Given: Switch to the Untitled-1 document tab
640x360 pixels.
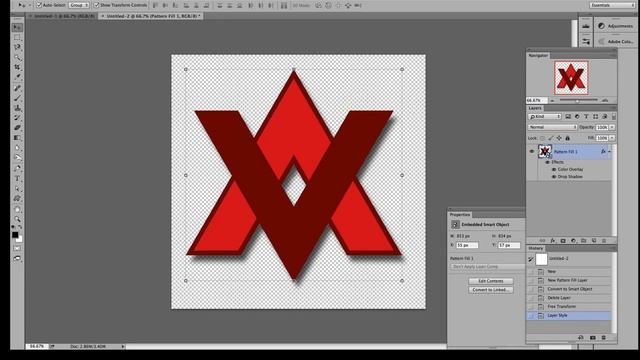Looking at the screenshot, I should [x=62, y=16].
